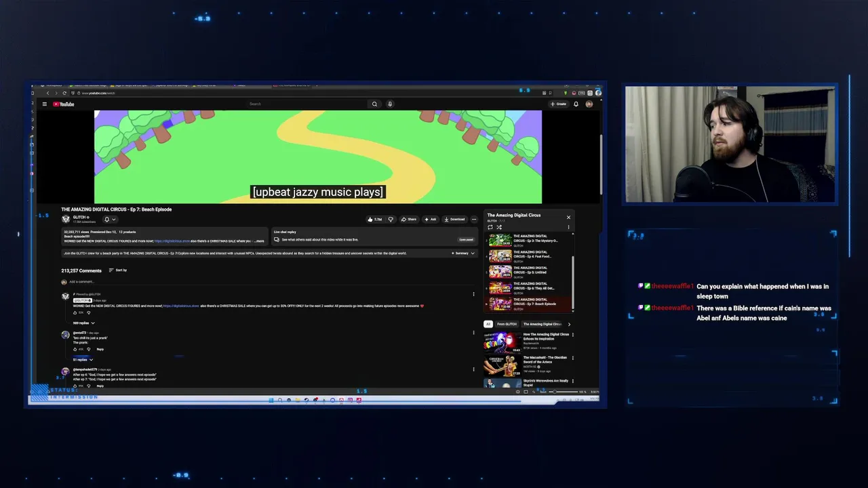Open the Create button menu

pyautogui.click(x=559, y=104)
